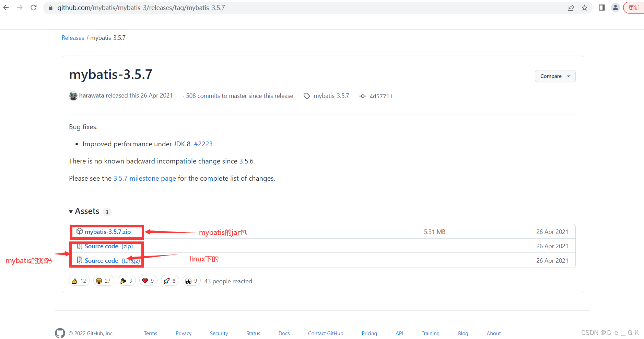Download Source code (zip)
The width and height of the screenshot is (644, 339).
[108, 246]
